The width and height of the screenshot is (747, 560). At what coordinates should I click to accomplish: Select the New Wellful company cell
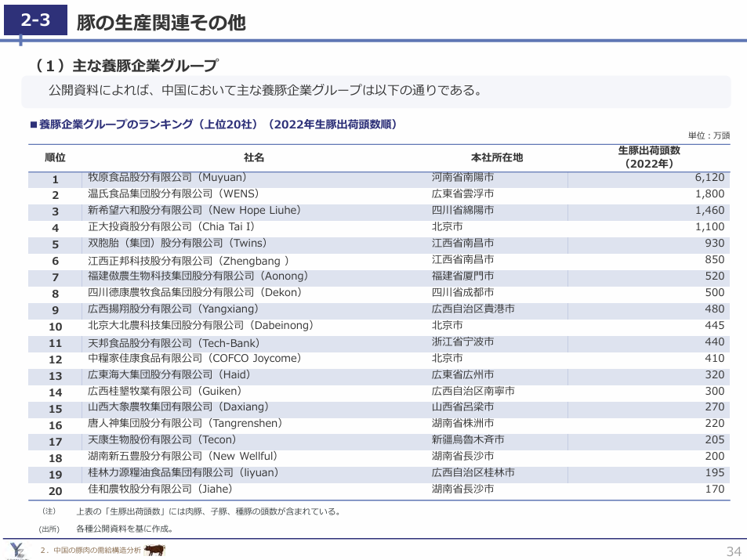click(x=183, y=456)
